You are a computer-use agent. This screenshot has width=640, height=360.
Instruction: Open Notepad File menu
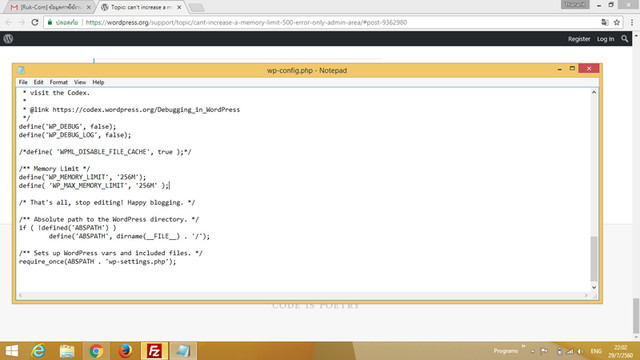tap(23, 82)
